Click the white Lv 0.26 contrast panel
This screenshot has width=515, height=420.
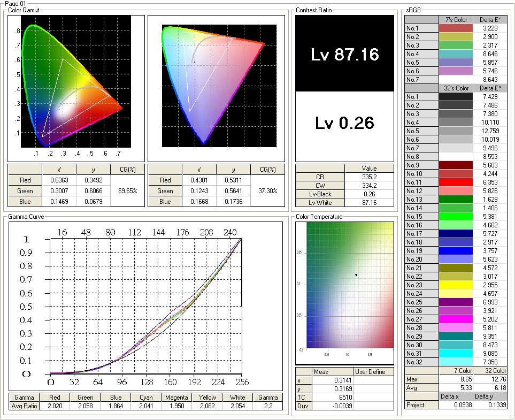tap(344, 126)
